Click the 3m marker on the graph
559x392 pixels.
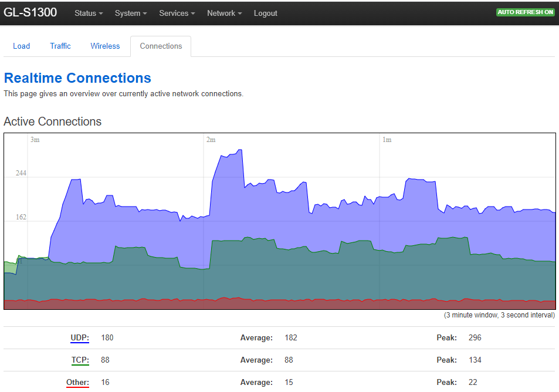click(x=35, y=140)
